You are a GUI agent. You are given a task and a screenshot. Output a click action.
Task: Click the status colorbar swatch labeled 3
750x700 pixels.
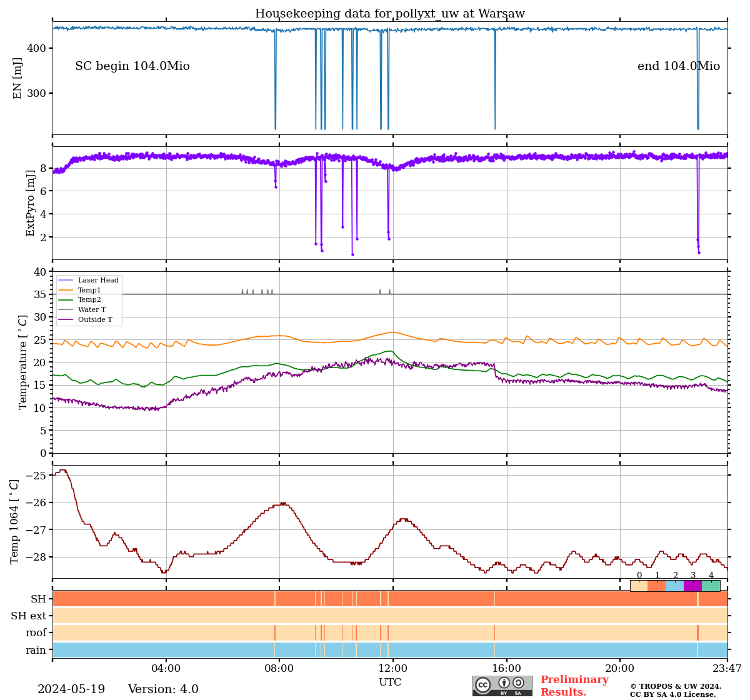(692, 586)
